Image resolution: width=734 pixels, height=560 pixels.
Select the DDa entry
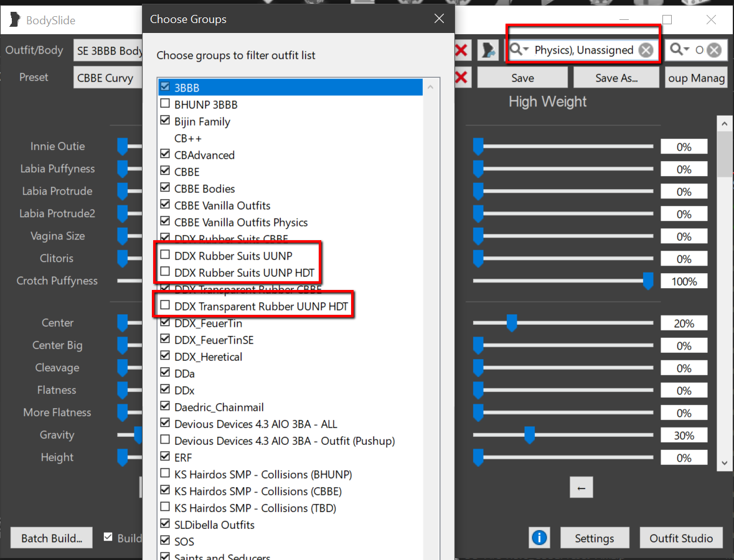coord(290,373)
